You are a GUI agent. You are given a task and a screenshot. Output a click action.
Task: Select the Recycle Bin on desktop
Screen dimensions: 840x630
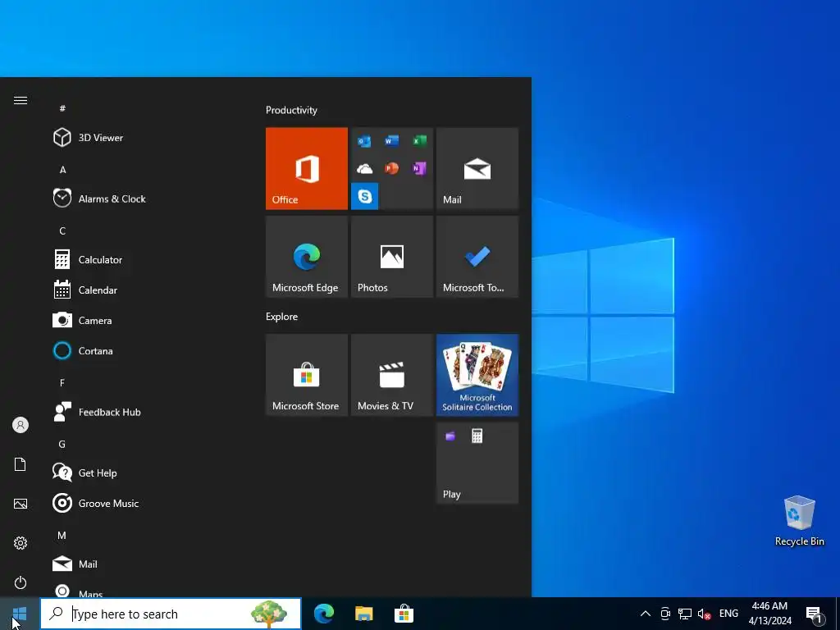coord(799,521)
